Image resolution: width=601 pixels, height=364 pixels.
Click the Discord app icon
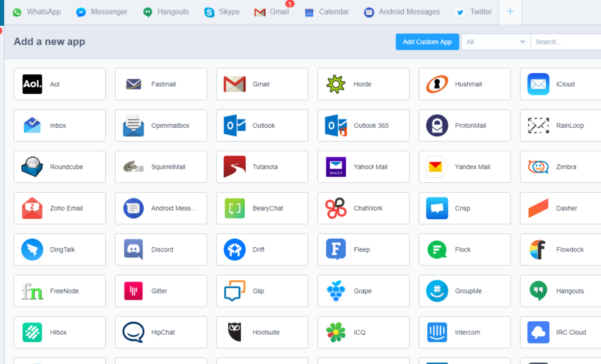(133, 250)
